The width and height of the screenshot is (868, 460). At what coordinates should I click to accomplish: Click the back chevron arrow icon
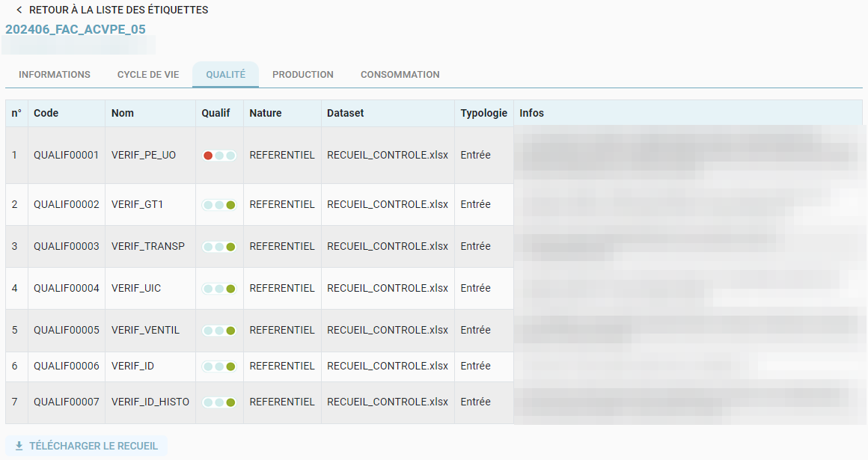coord(19,10)
